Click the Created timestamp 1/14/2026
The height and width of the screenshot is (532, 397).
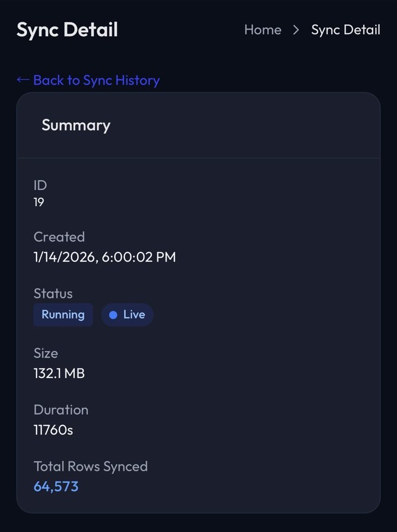[105, 257]
